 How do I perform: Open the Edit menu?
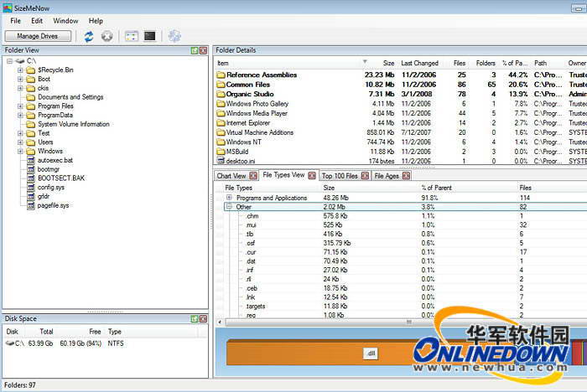click(x=37, y=21)
